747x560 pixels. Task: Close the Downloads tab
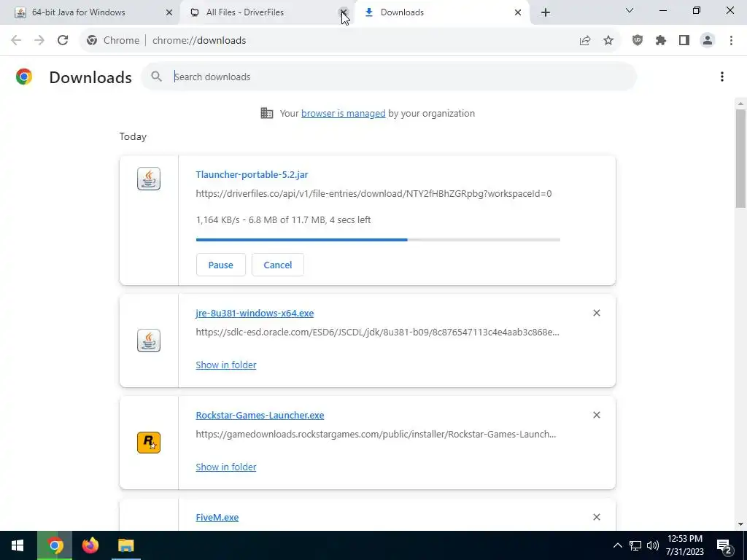point(518,12)
